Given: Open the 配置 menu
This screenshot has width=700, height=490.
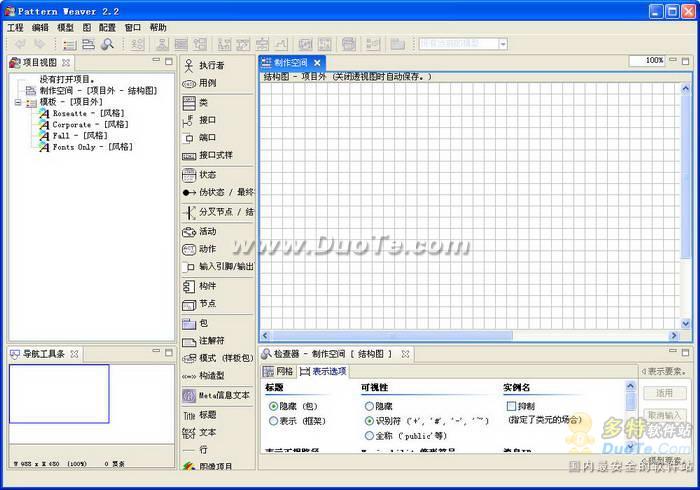Looking at the screenshot, I should (x=107, y=28).
